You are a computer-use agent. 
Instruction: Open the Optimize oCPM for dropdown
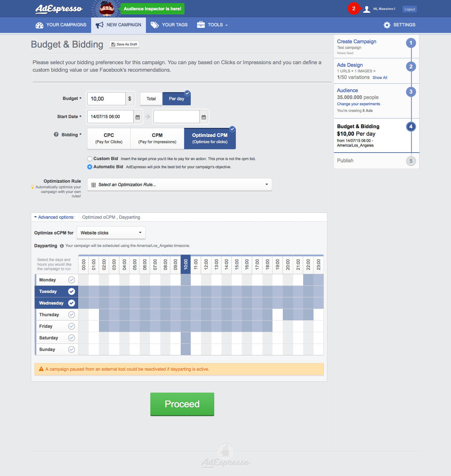(x=111, y=233)
